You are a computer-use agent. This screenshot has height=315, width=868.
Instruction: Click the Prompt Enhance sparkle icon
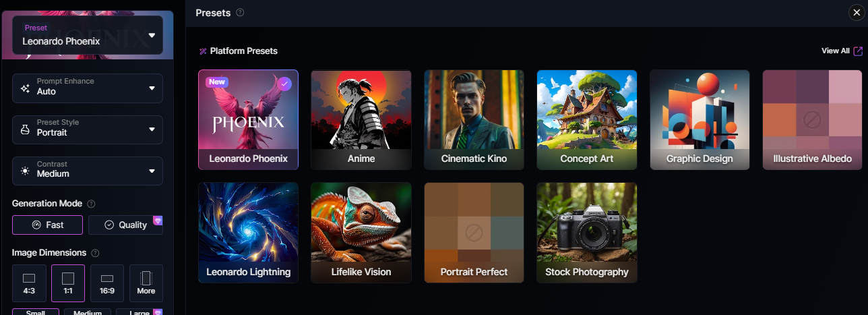25,88
